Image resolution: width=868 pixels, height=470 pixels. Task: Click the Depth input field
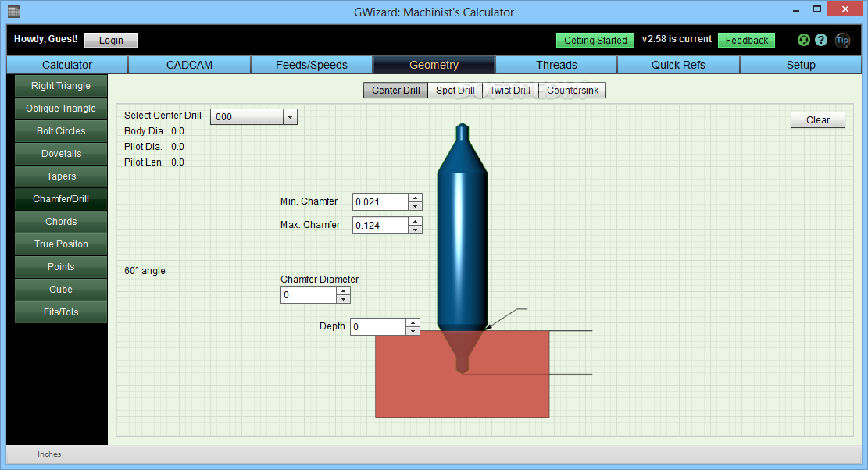click(379, 326)
